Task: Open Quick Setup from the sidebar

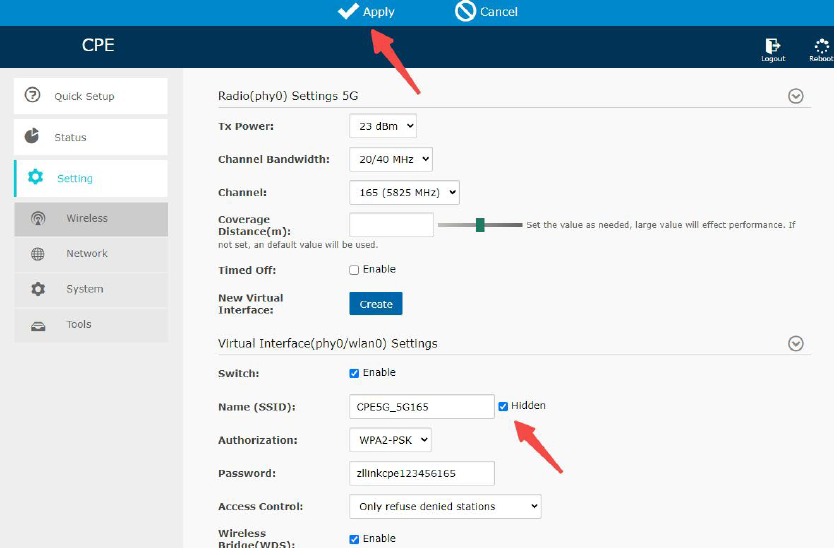Action: (90, 97)
